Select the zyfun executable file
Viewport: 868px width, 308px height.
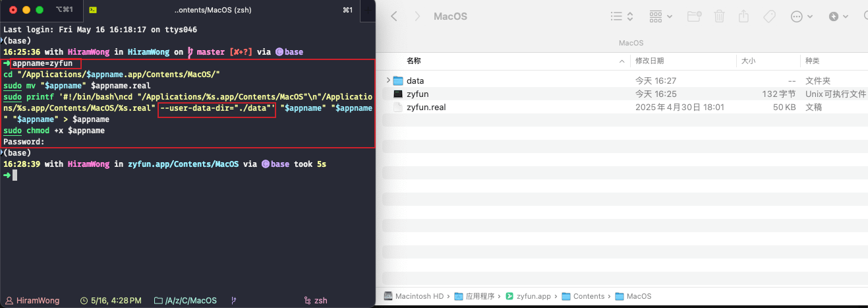(625, 94)
